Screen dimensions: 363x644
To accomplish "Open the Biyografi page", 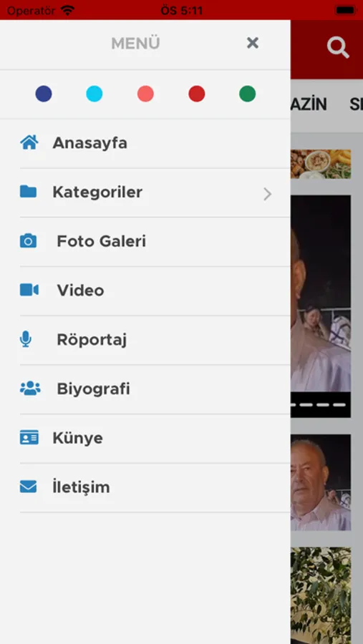I will click(x=155, y=389).
